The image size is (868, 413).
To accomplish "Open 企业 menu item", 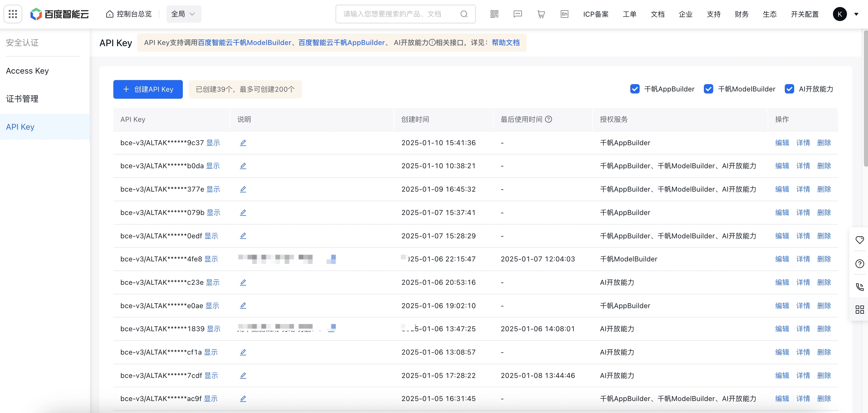I will click(685, 14).
